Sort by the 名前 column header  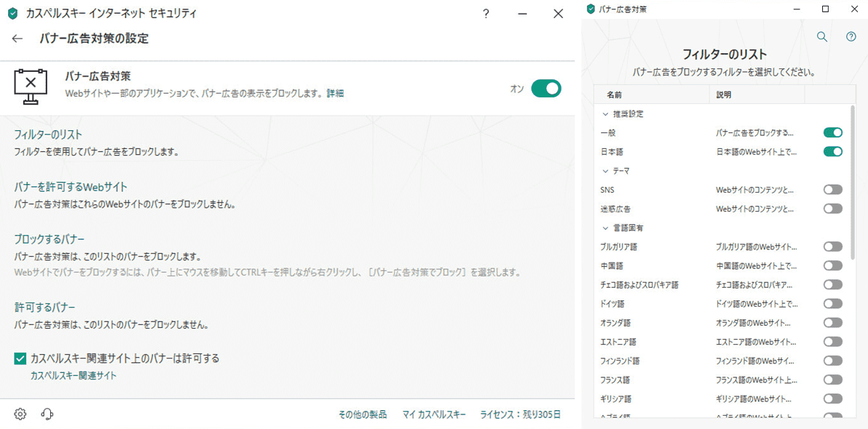coord(652,95)
